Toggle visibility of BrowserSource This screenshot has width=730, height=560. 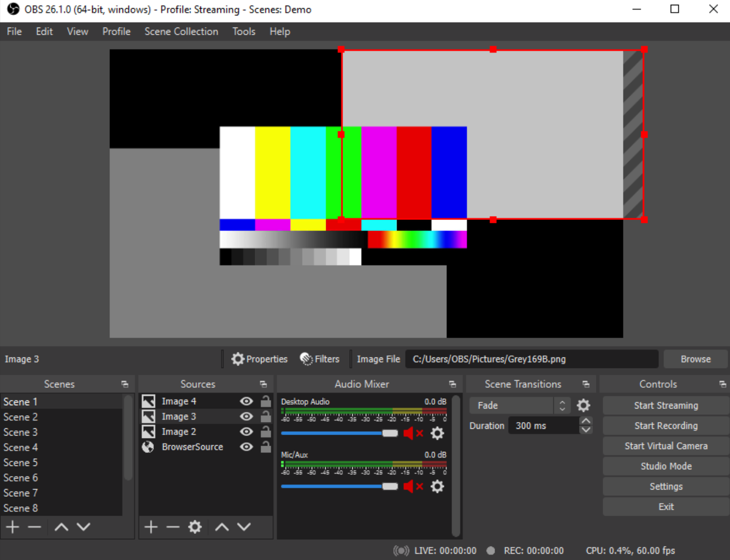(x=246, y=447)
